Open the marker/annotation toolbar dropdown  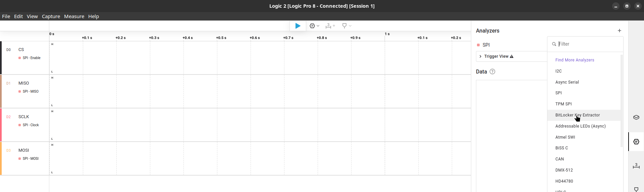coord(346,26)
